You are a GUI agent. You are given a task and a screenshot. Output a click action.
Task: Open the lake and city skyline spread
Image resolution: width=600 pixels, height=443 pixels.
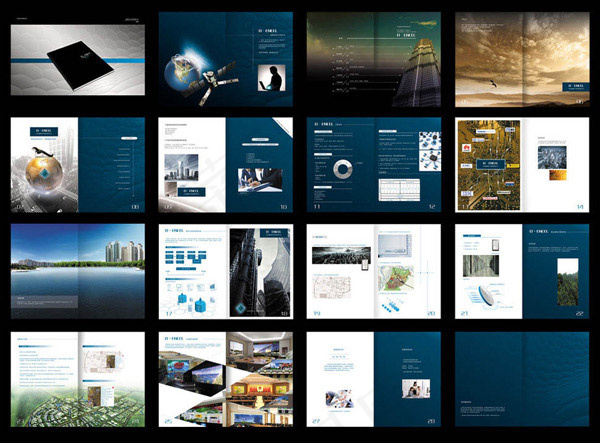(x=76, y=269)
